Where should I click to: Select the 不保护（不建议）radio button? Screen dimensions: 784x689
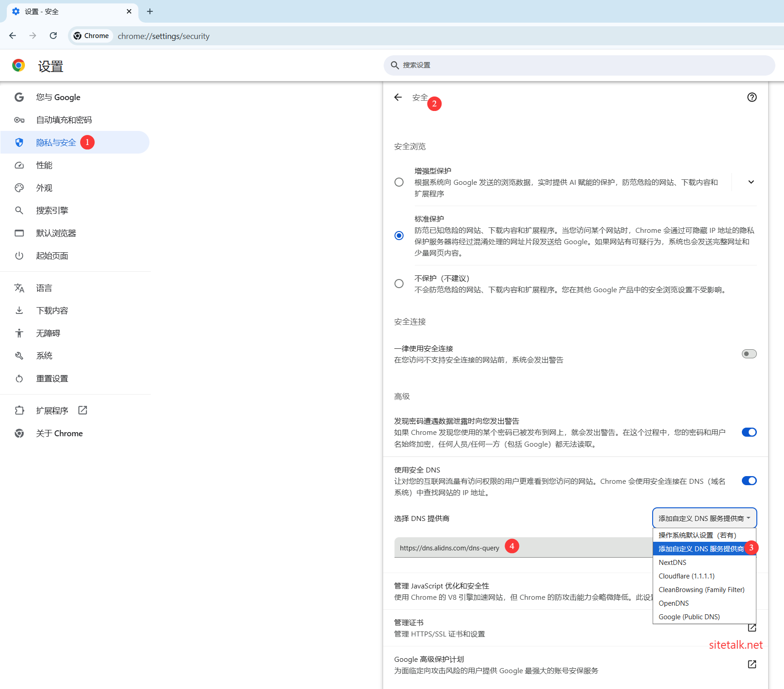[x=399, y=284]
